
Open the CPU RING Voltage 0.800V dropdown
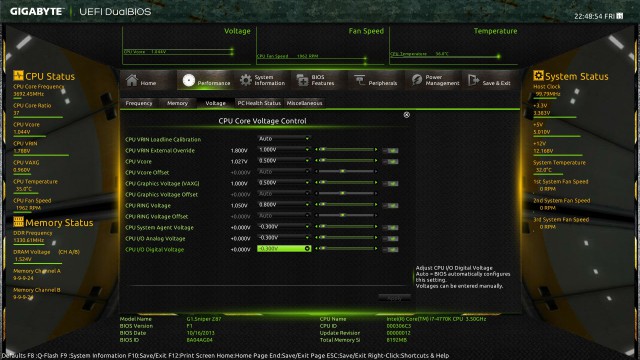[x=284, y=205]
